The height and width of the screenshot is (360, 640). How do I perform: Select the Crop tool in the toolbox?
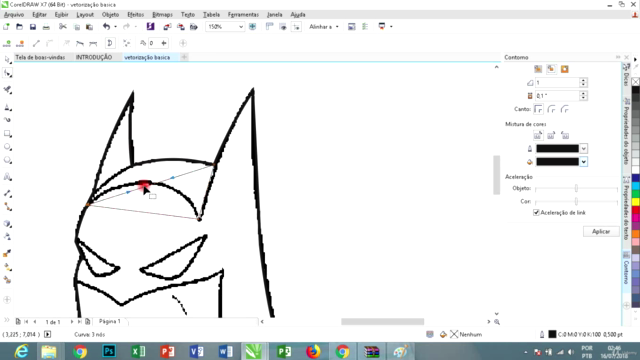pos(7,90)
